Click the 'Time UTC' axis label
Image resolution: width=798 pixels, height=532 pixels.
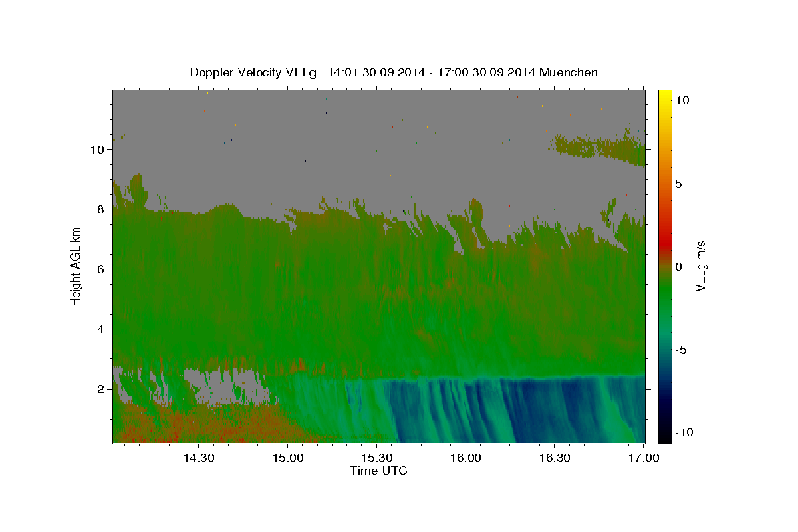tap(378, 471)
